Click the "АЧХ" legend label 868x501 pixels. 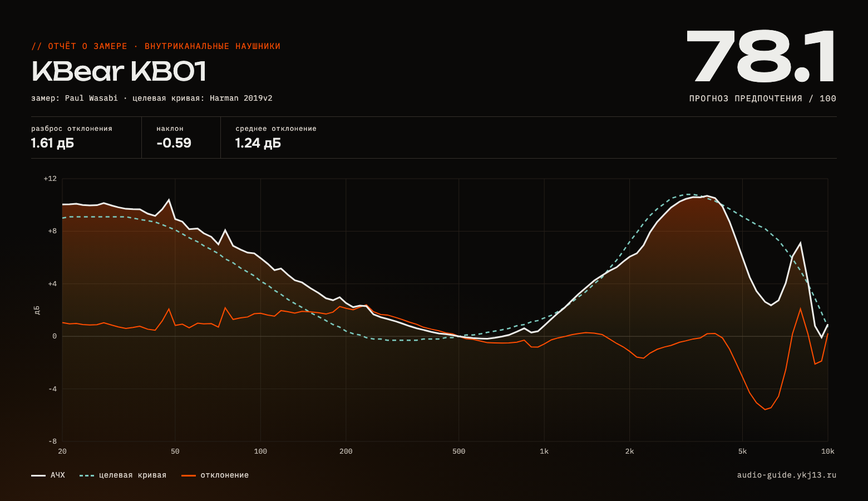(x=58, y=475)
